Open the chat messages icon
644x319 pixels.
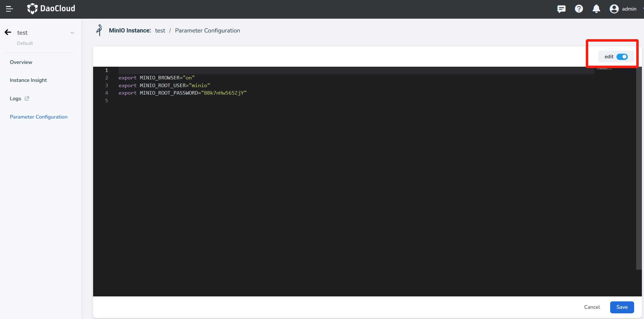coord(561,9)
